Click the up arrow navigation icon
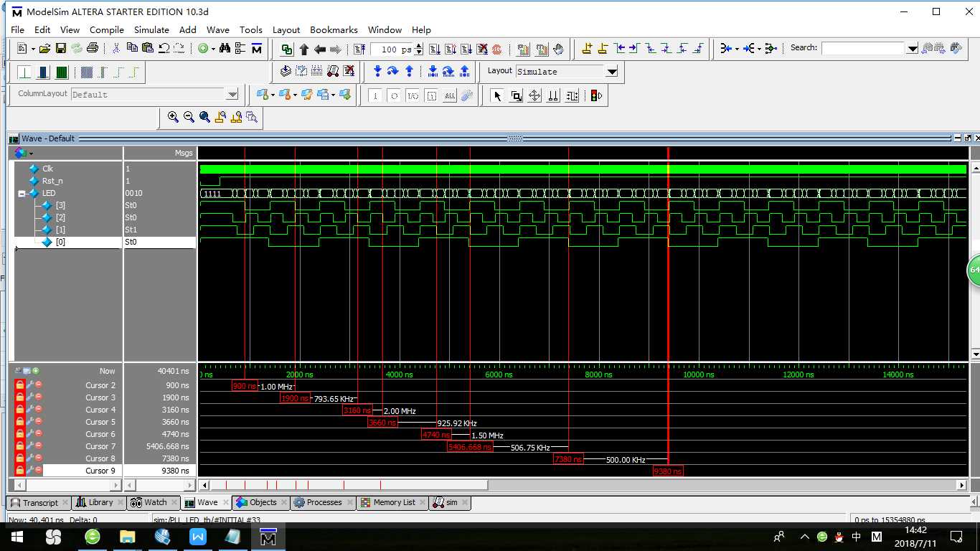The height and width of the screenshot is (551, 980). tap(303, 49)
